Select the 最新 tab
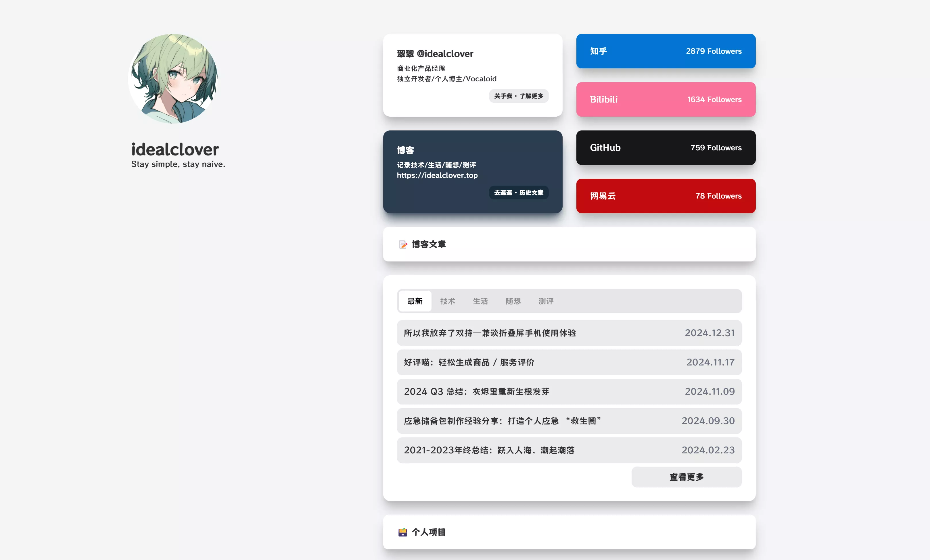This screenshot has width=930, height=560. [x=415, y=301]
